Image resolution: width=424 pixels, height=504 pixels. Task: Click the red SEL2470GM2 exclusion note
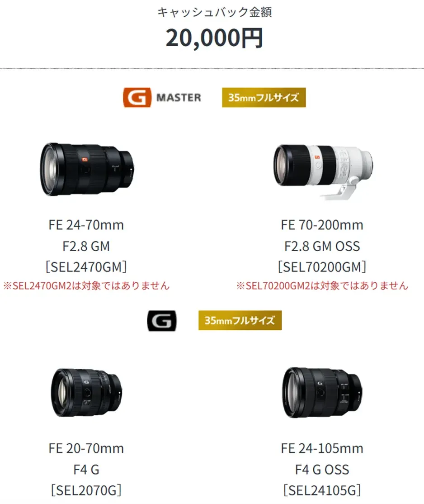pyautogui.click(x=86, y=285)
